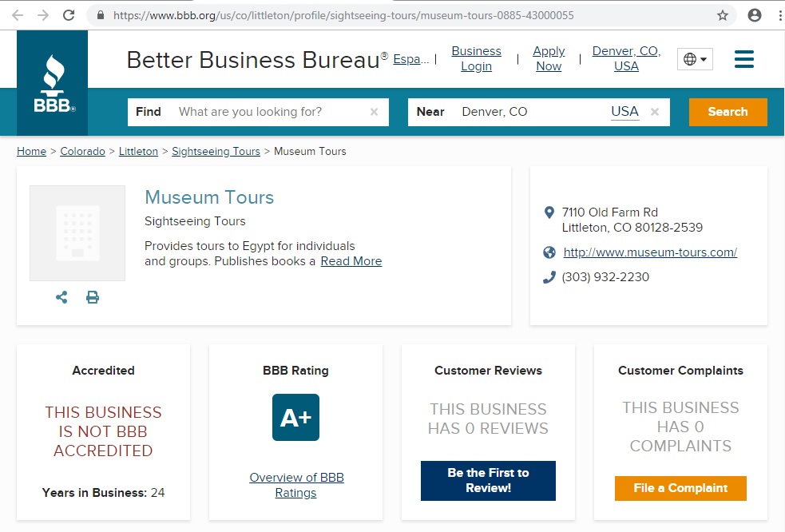Click the Sightseeing Tours category text
This screenshot has width=785, height=532.
(195, 221)
